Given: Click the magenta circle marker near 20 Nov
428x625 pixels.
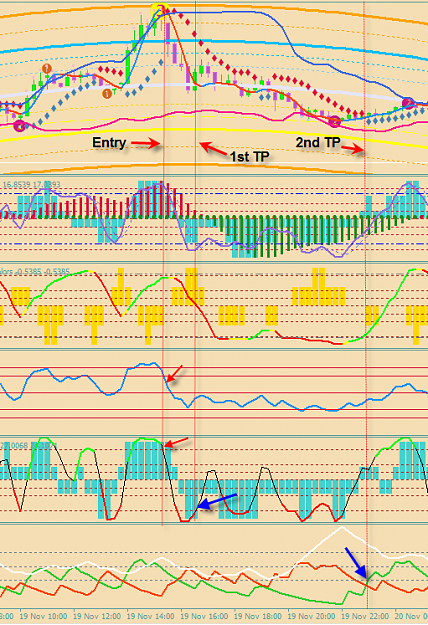Looking at the screenshot, I should pos(408,103).
